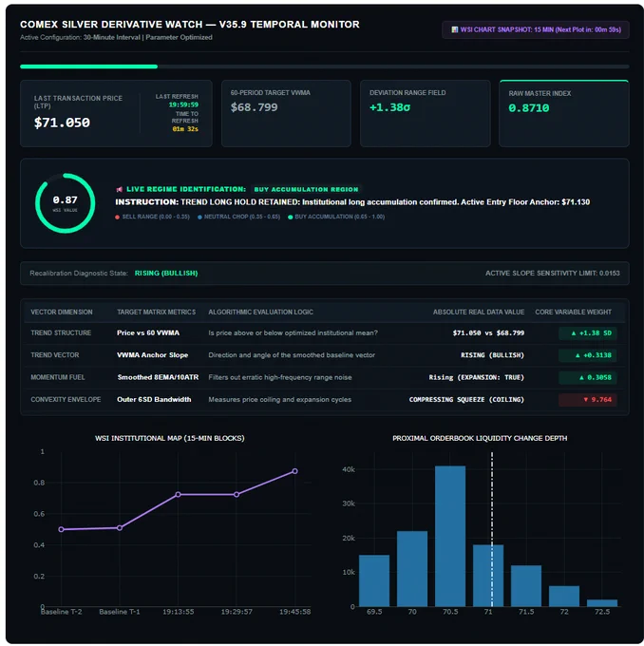
Task: Click the WSI chart snapshot badge
Action: (535, 29)
